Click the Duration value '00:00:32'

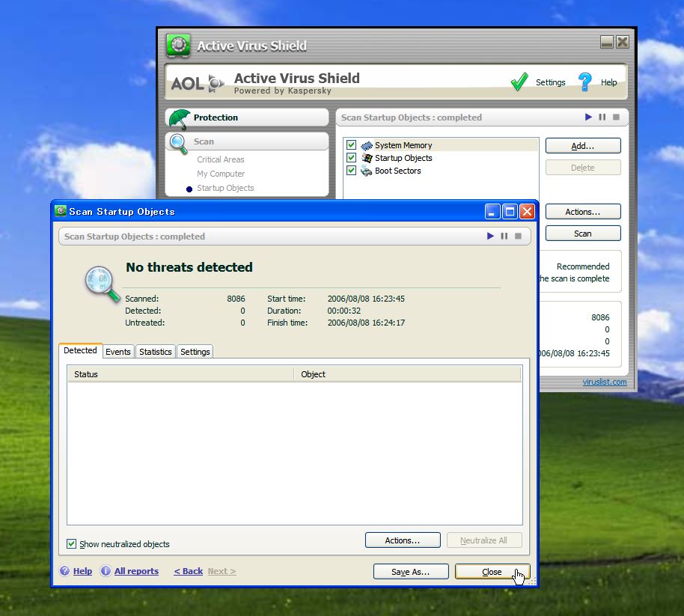344,311
